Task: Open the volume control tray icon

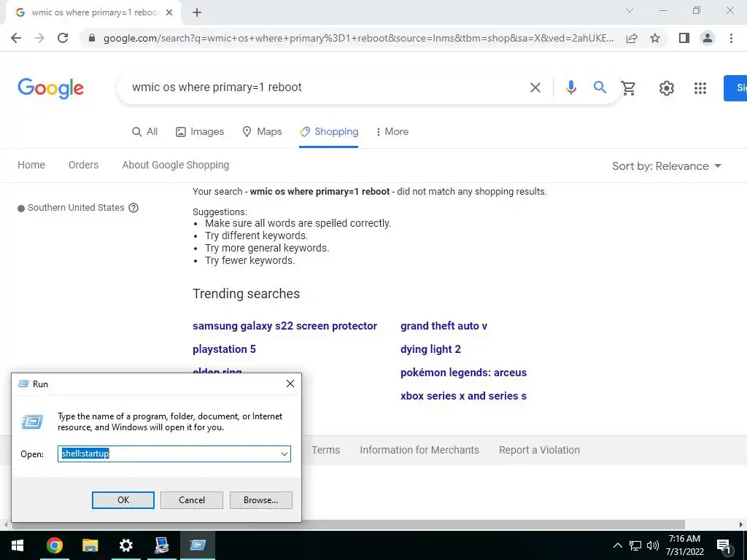Action: pyautogui.click(x=653, y=545)
